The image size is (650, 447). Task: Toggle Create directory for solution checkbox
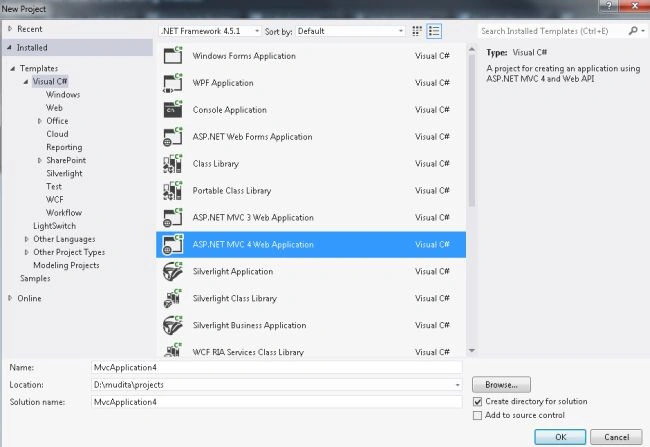478,401
